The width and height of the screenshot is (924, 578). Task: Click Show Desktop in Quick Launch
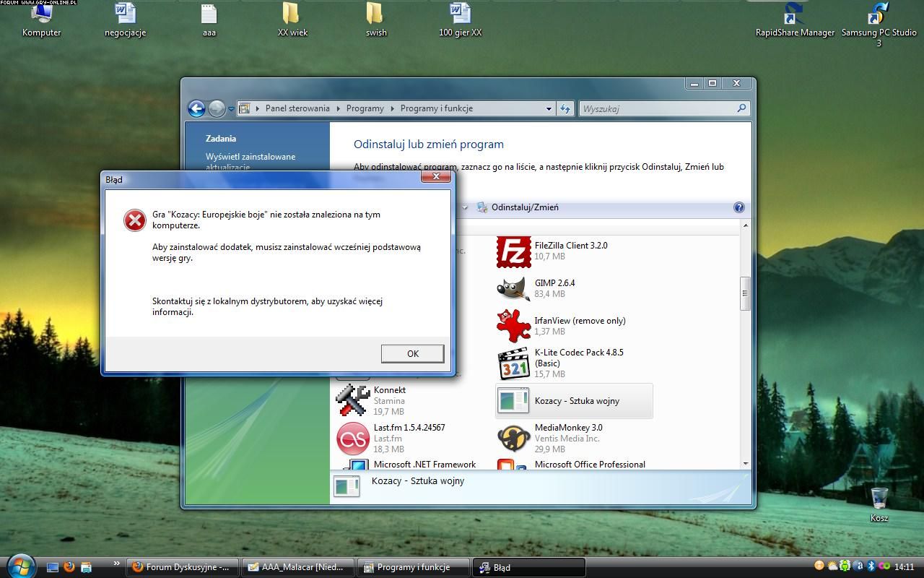coord(53,567)
